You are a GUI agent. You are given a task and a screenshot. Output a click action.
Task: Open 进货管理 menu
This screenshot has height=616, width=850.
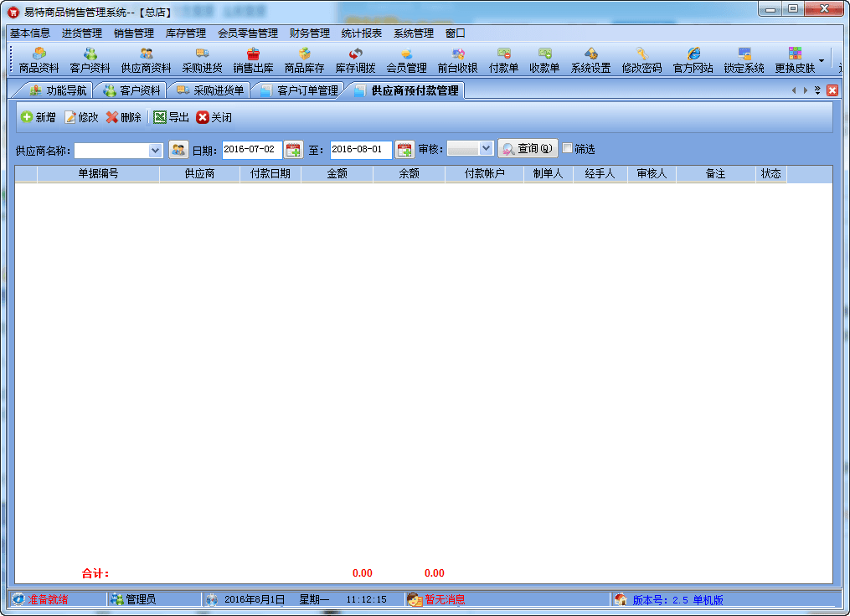coord(82,33)
